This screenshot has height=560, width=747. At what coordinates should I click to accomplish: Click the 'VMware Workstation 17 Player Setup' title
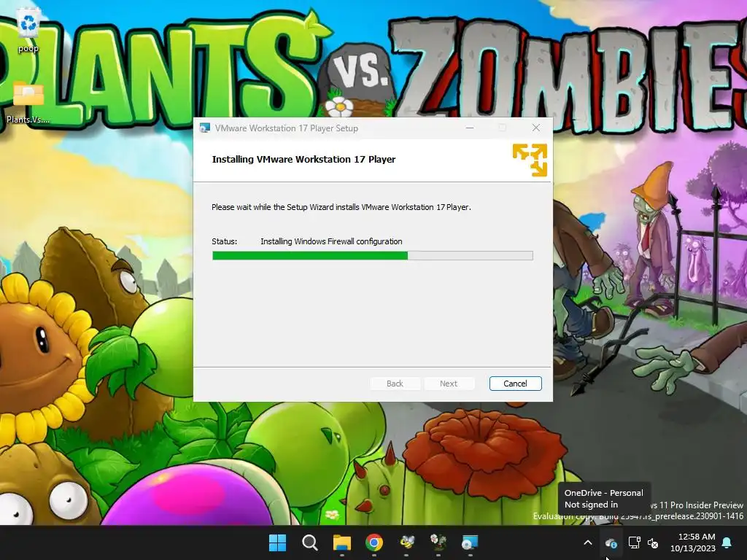286,128
